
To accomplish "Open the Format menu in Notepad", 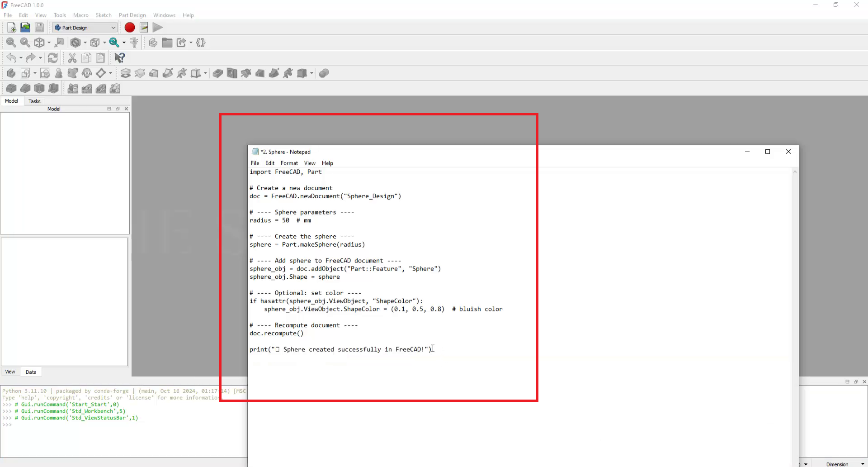I will click(x=289, y=163).
